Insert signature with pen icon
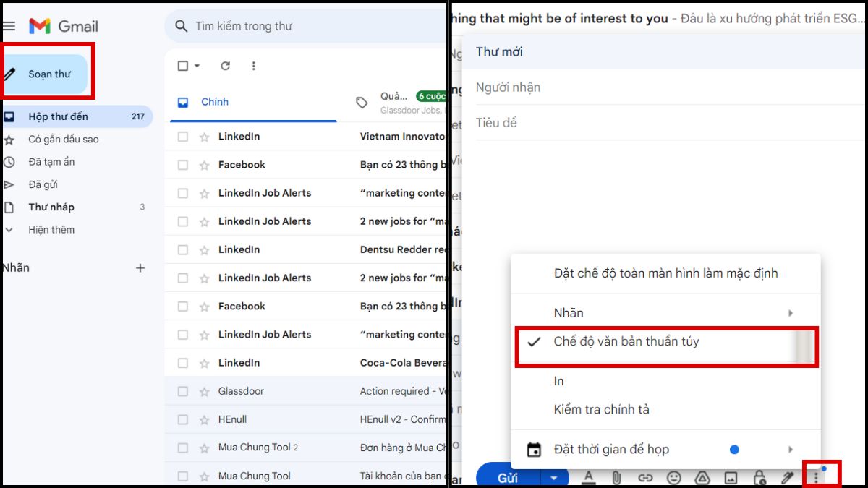 tap(787, 477)
